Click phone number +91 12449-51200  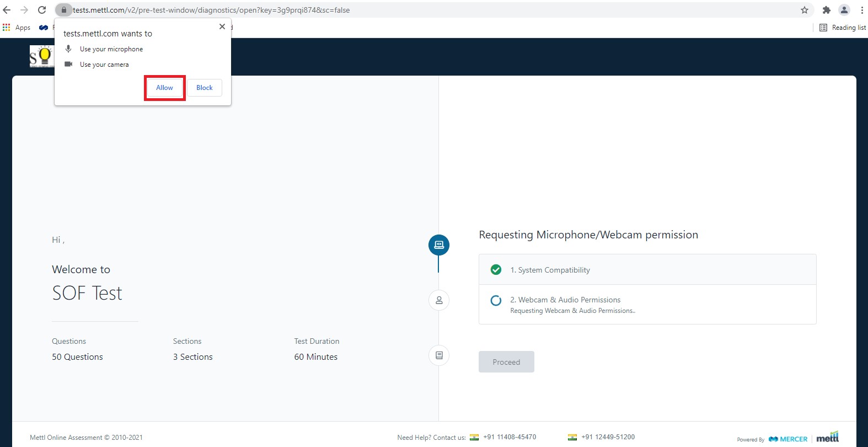point(608,437)
